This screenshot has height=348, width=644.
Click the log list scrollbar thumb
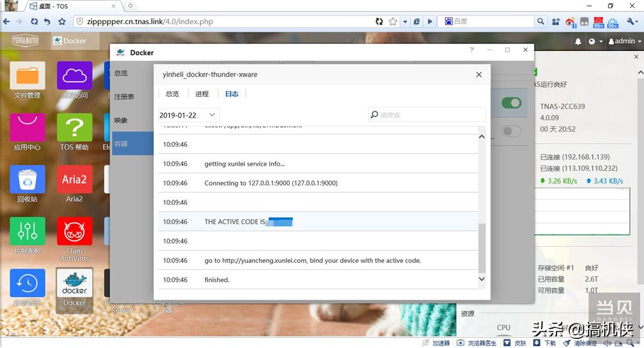[482, 247]
